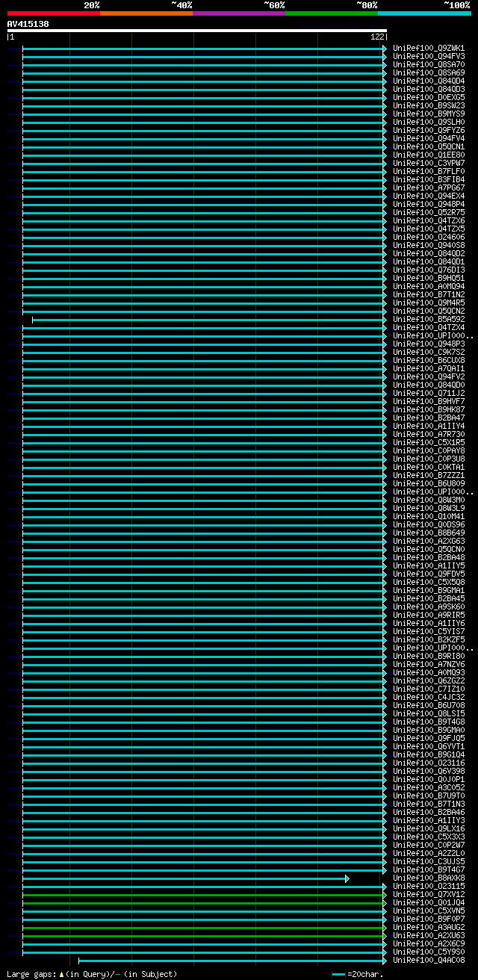Select hit label UniRef100_Q8LSI5
Image resolution: width=478 pixels, height=980 pixels.
pyautogui.click(x=429, y=714)
